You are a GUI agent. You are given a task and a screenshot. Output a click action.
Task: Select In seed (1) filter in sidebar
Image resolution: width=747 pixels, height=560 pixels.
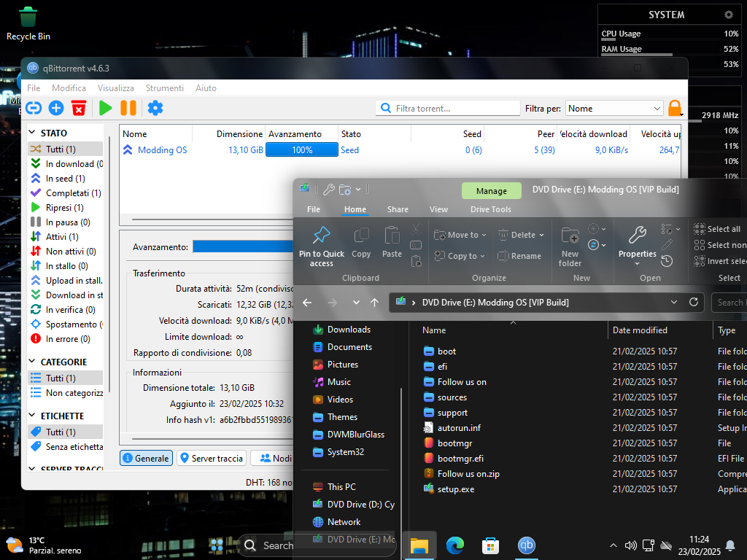65,179
